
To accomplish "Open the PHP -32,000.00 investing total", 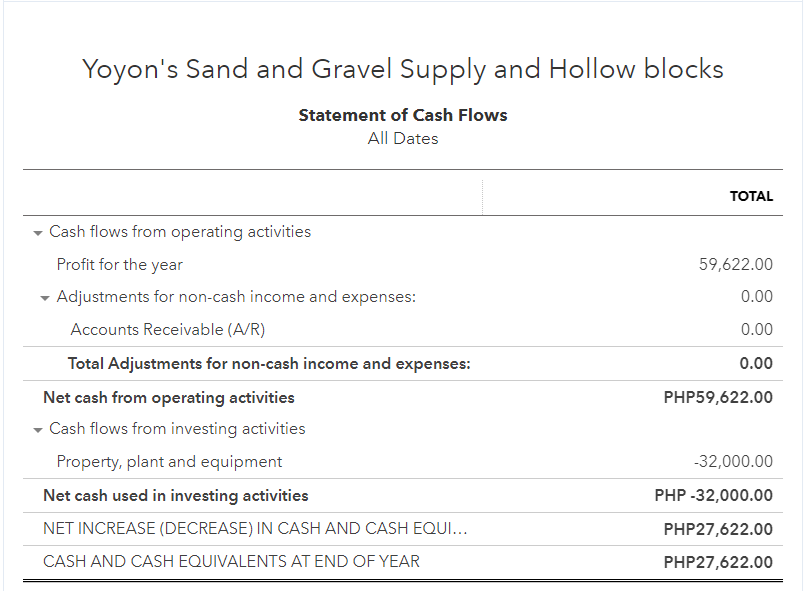I will click(714, 496).
